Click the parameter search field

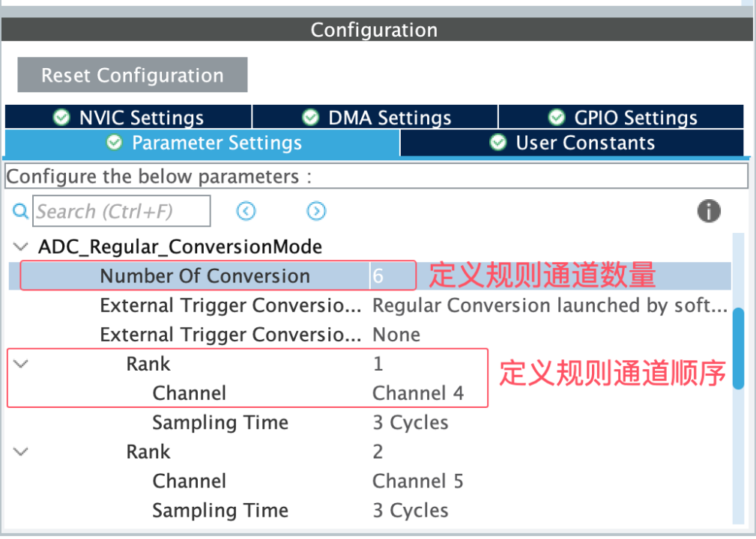tap(121, 212)
